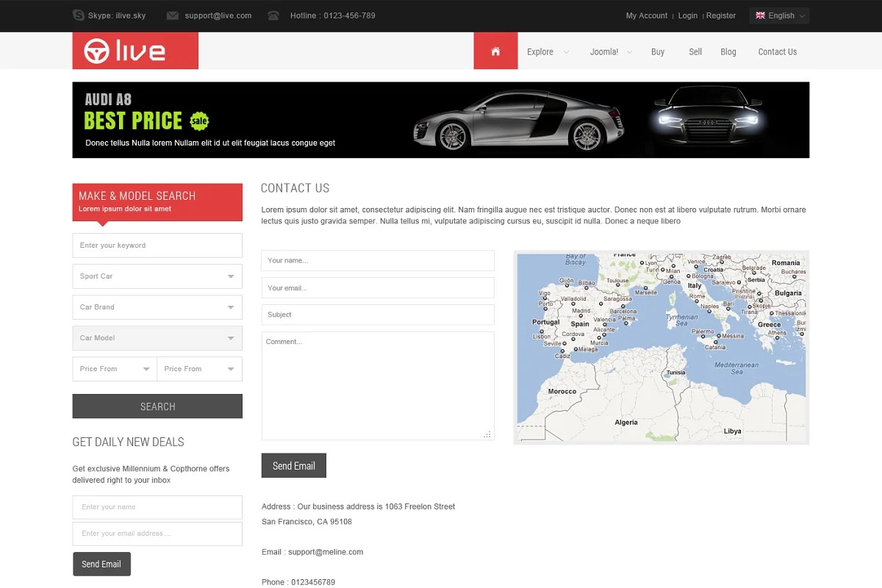Click the email envelope icon in top bar
Image resolution: width=882 pixels, height=588 pixels.
coord(173,15)
